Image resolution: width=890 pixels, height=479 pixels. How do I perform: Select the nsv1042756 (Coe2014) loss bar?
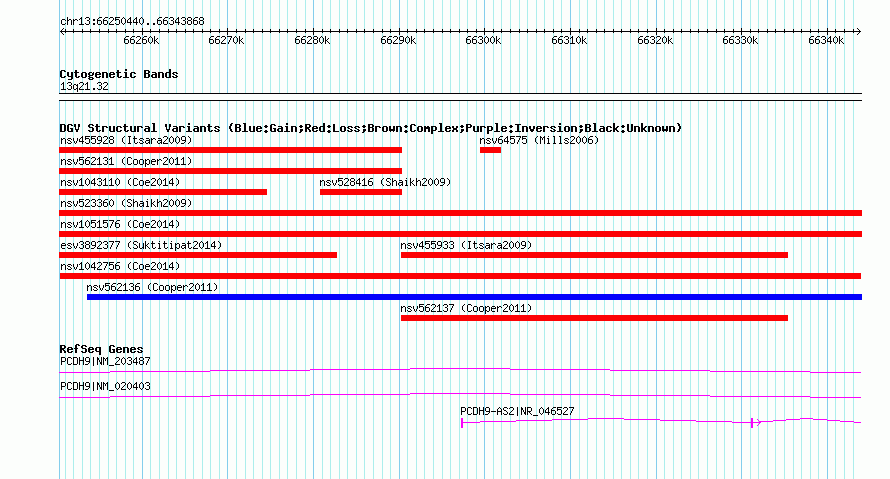point(460,276)
